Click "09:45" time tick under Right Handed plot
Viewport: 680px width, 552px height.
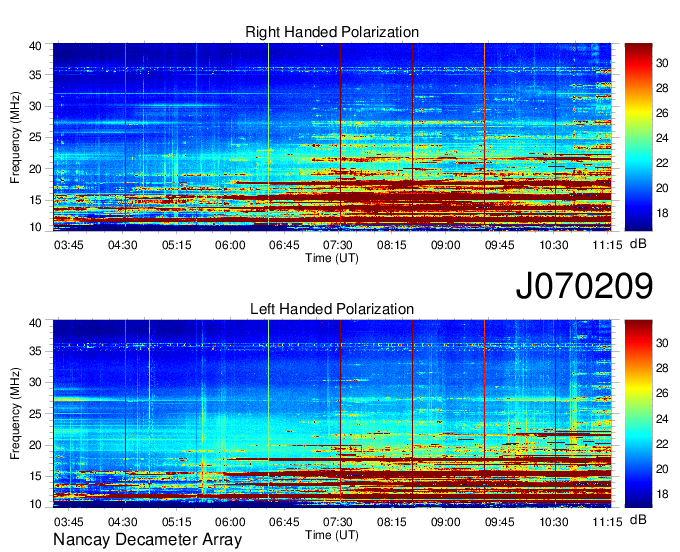click(x=500, y=245)
